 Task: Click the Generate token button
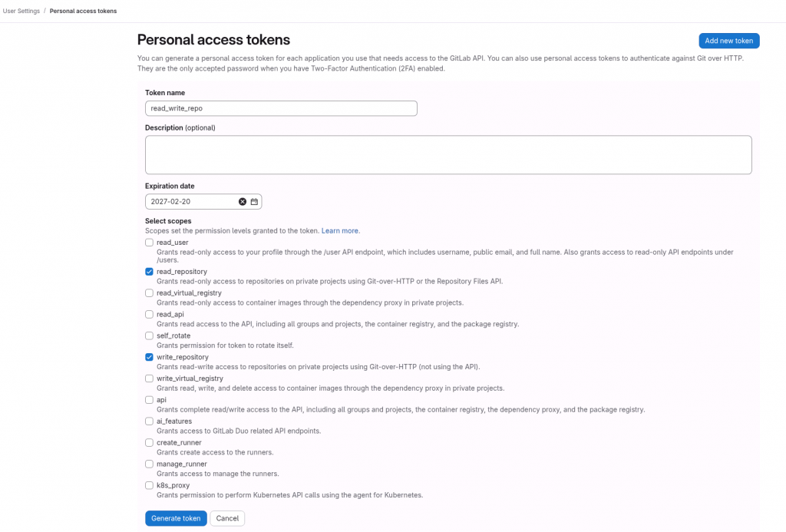[176, 518]
